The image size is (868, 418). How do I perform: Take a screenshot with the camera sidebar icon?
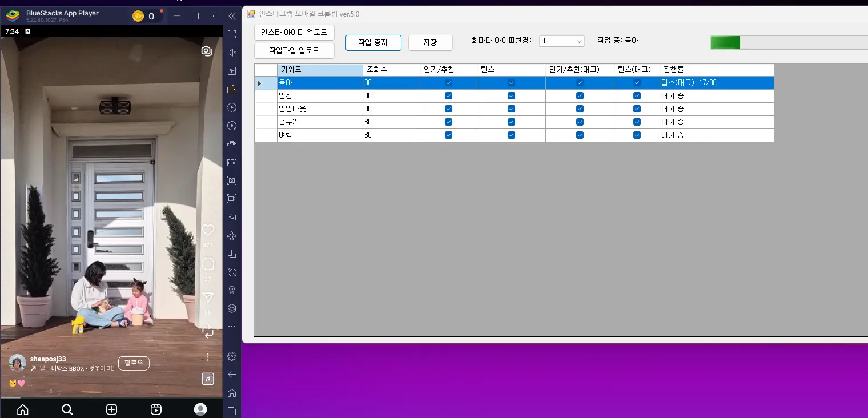(231, 180)
